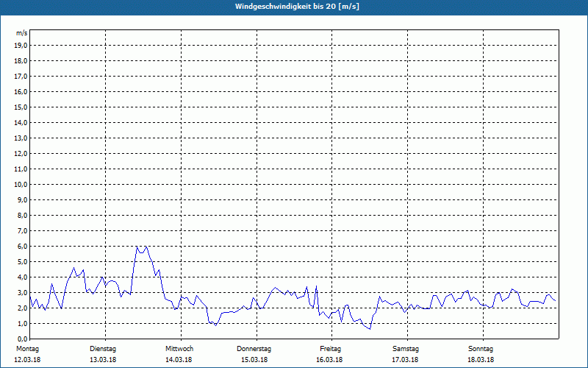Click the date 12.03.18 below Montag

point(27,360)
